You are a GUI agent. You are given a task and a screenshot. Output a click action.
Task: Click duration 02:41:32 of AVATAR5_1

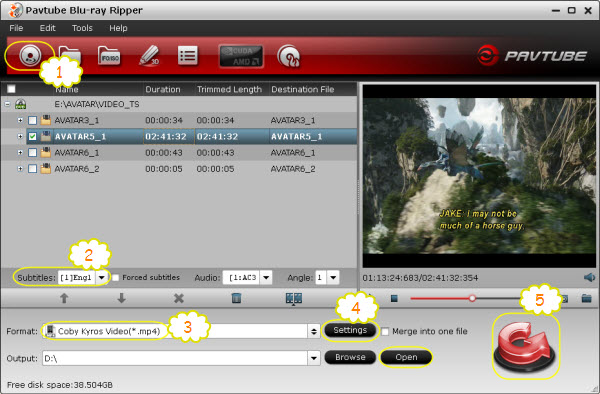click(x=166, y=137)
